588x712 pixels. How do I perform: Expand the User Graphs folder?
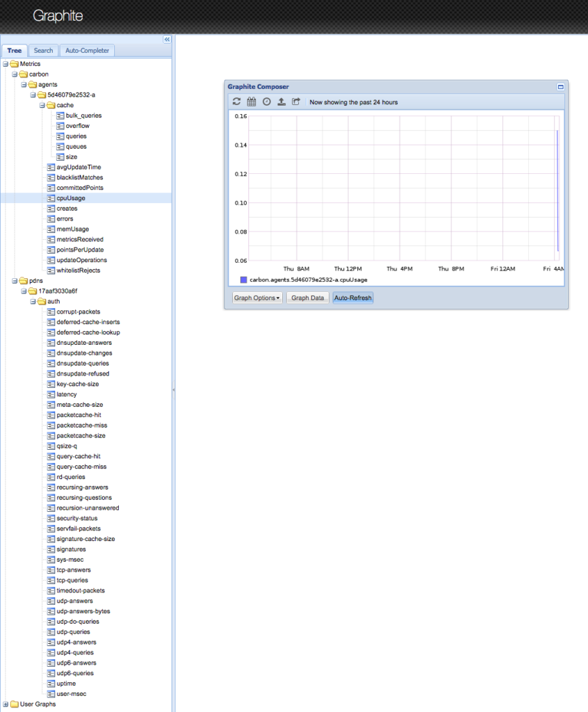click(6, 704)
